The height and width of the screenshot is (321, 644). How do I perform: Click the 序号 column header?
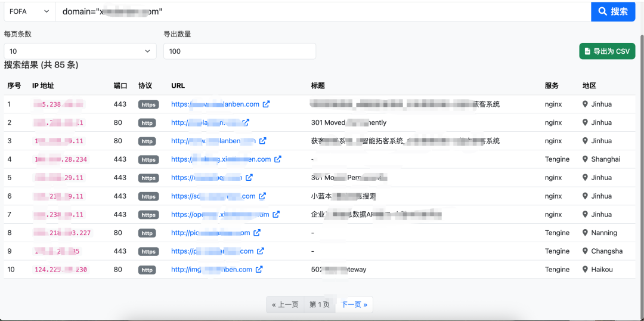click(x=14, y=86)
